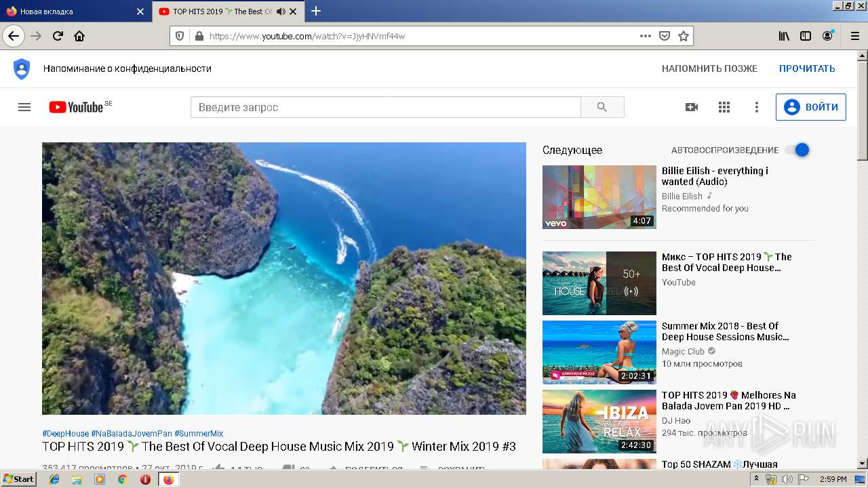The width and height of the screenshot is (868, 488).
Task: Click НАПОМНИТЬ ПОЗЖЕ in privacy reminder
Action: click(709, 68)
